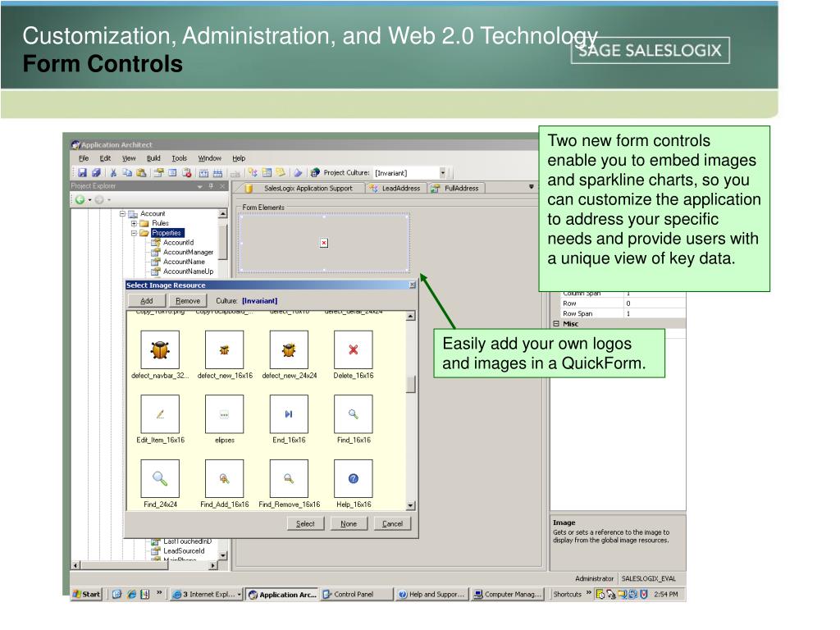
Task: Click the Remove button in Select Image Resource
Action: coord(188,300)
